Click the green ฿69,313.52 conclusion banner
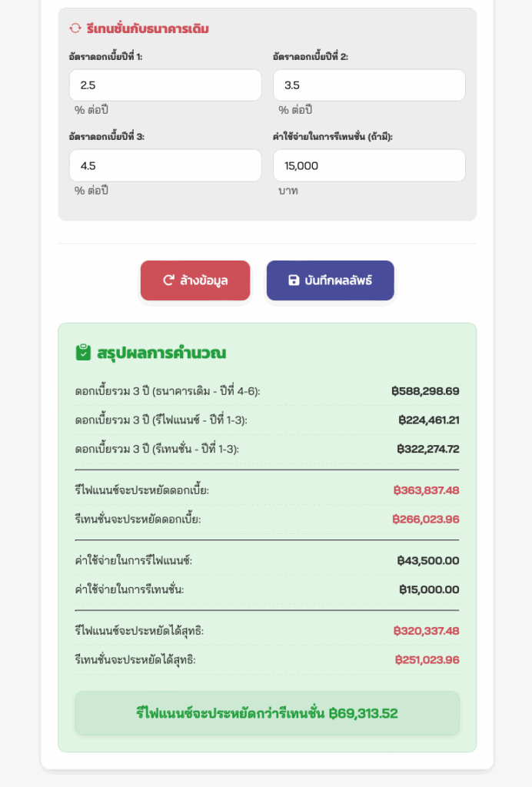The height and width of the screenshot is (787, 532). (267, 713)
